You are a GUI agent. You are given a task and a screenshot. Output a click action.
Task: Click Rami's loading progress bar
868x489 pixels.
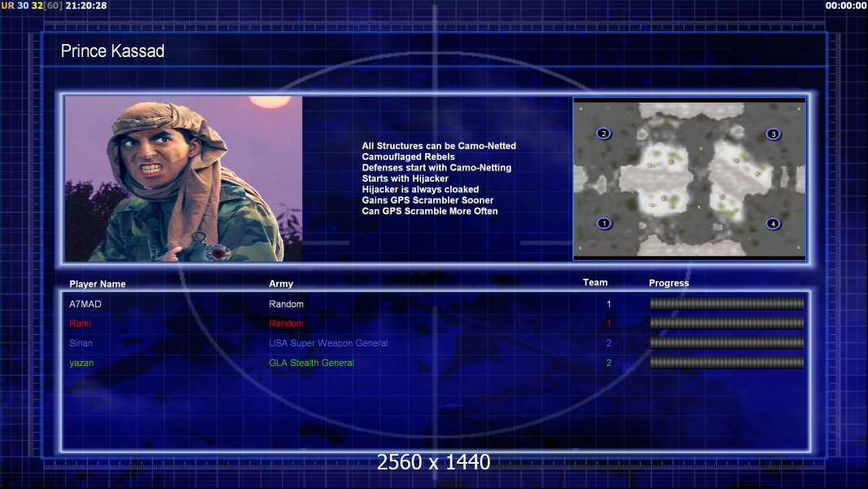pyautogui.click(x=726, y=323)
